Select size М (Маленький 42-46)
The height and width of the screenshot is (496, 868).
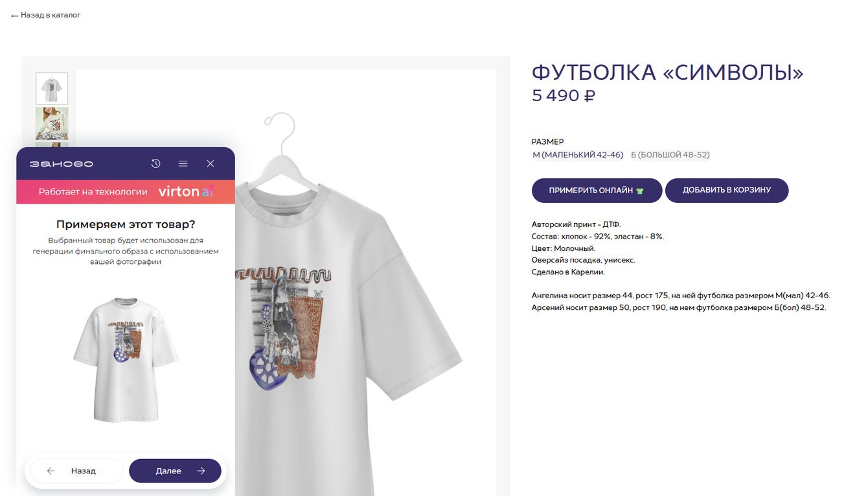(578, 155)
